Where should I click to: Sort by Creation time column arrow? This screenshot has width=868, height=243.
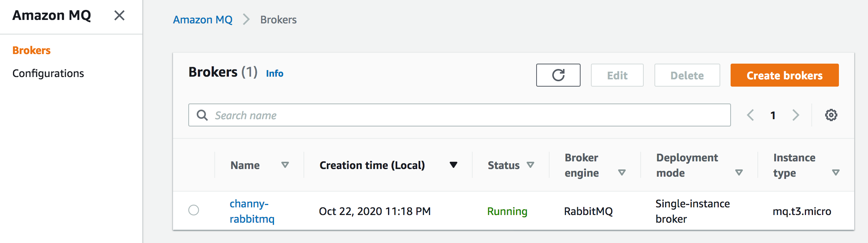click(454, 165)
